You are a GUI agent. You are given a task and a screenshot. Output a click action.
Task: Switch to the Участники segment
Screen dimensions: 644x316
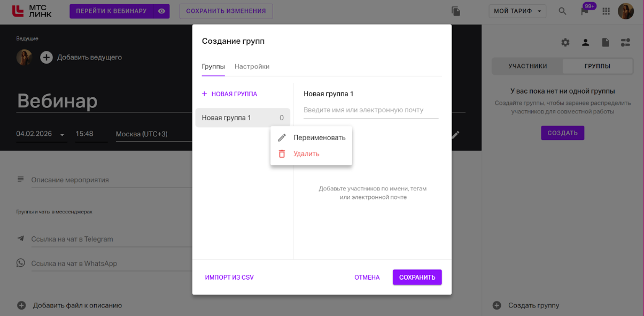tap(527, 66)
